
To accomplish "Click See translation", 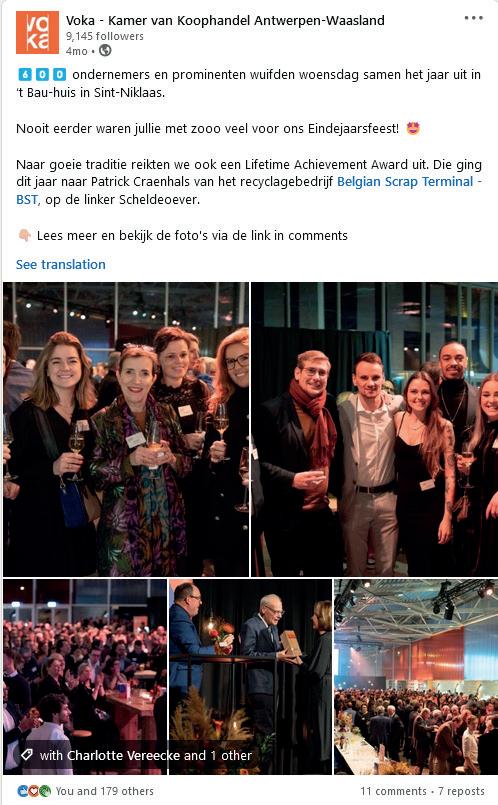I will 61,264.
